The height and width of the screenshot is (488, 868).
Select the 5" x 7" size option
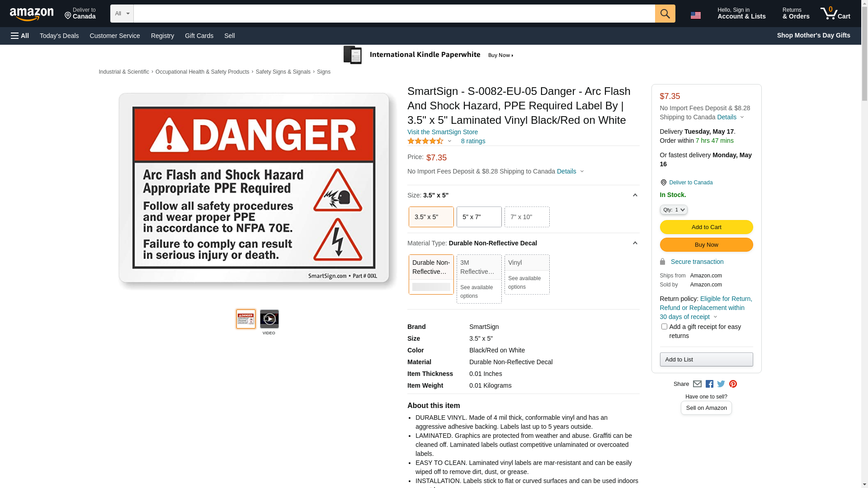click(x=479, y=217)
